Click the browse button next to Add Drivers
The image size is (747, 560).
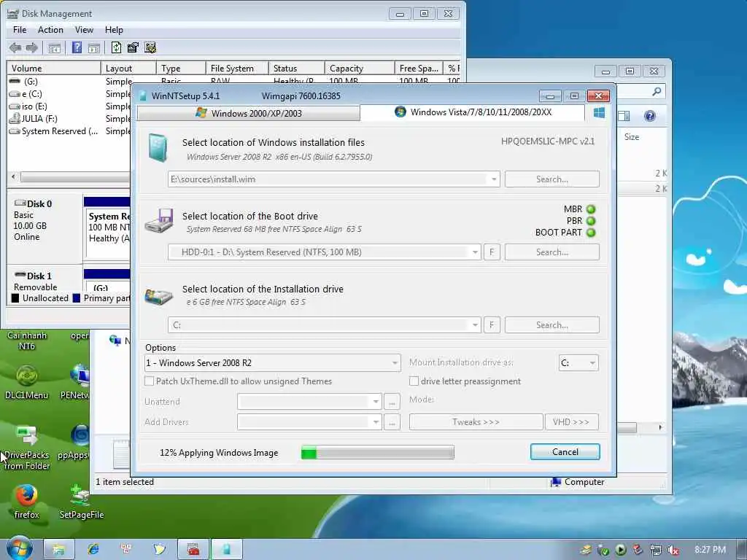pos(392,422)
